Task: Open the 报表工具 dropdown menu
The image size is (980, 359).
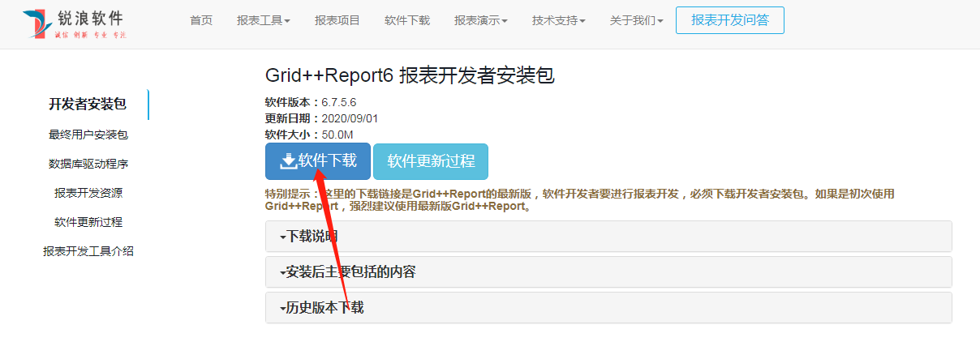Action: coord(264,20)
